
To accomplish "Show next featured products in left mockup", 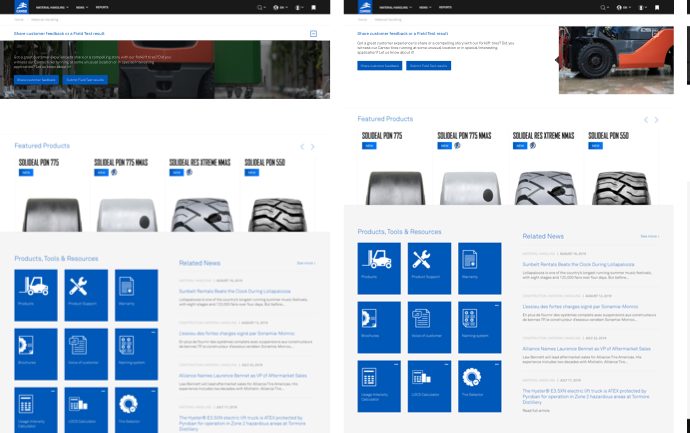I will click(x=312, y=147).
